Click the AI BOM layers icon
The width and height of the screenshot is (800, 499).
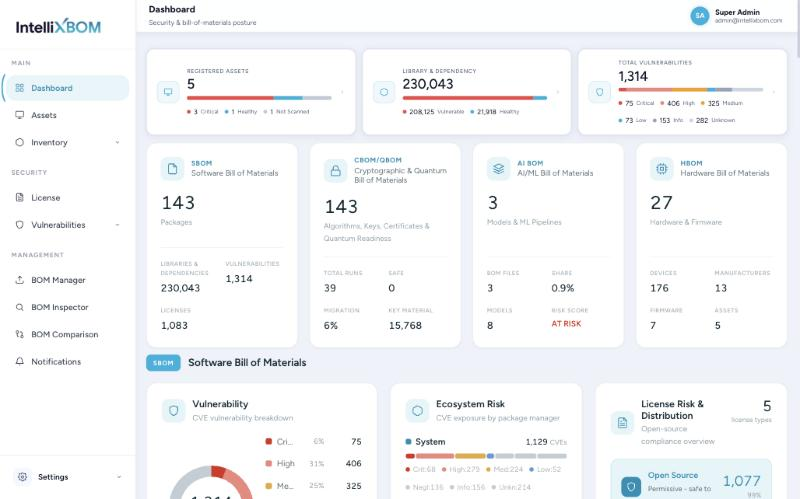click(x=498, y=169)
